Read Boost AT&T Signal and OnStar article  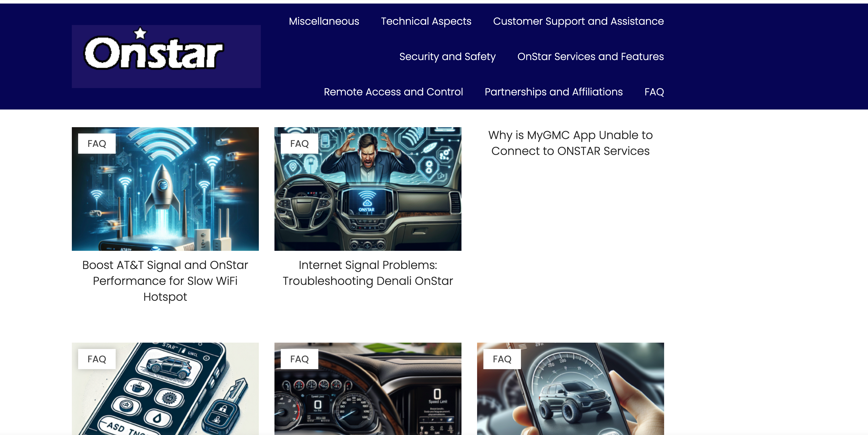pos(165,281)
